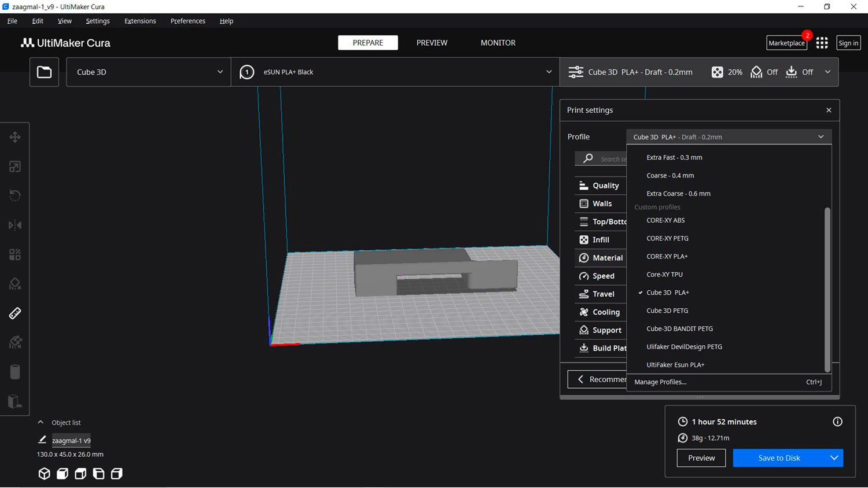The height and width of the screenshot is (488, 868).
Task: Select the Scale tool in left toolbar
Action: (x=15, y=167)
